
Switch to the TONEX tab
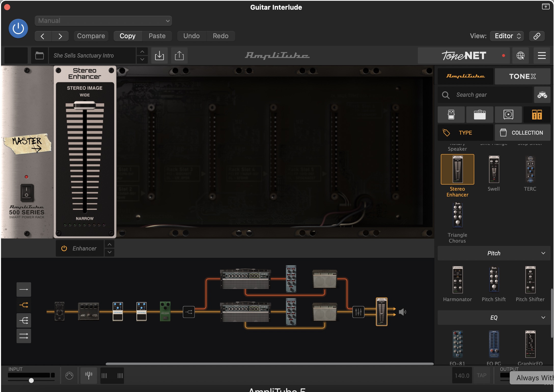pos(523,76)
